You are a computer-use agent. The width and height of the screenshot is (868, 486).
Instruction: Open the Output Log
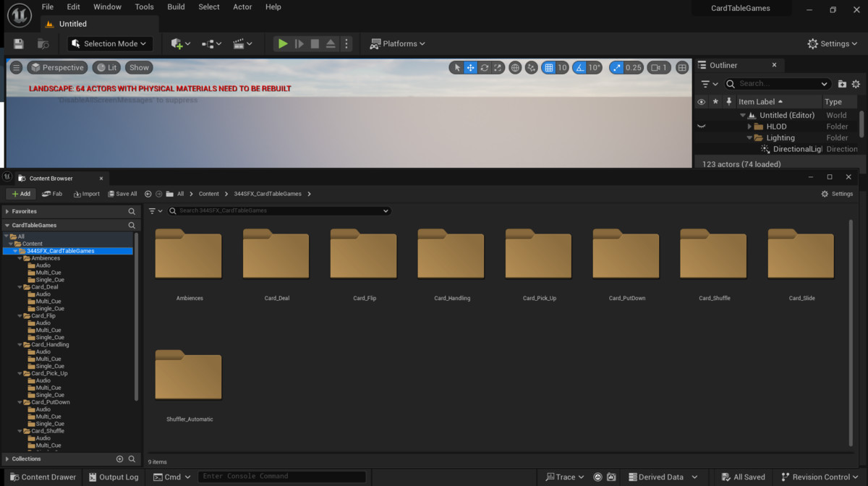113,477
